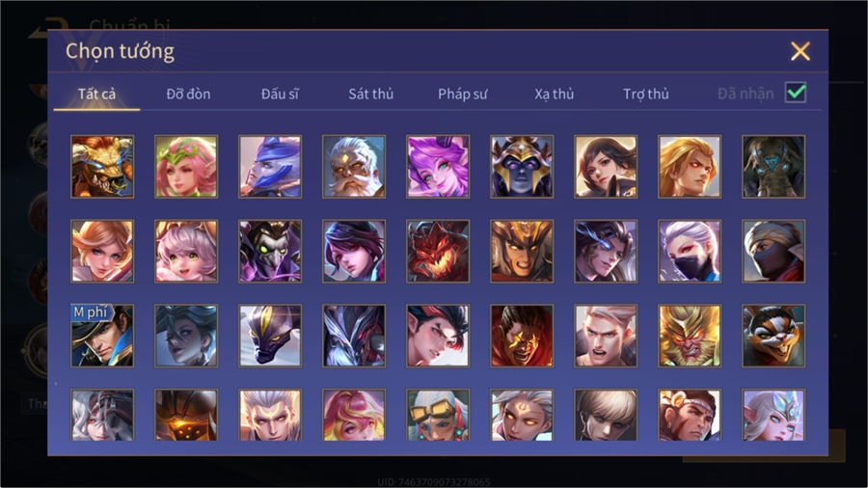Open the Sát thủ tab
Image resolution: width=868 pixels, height=488 pixels.
click(371, 95)
